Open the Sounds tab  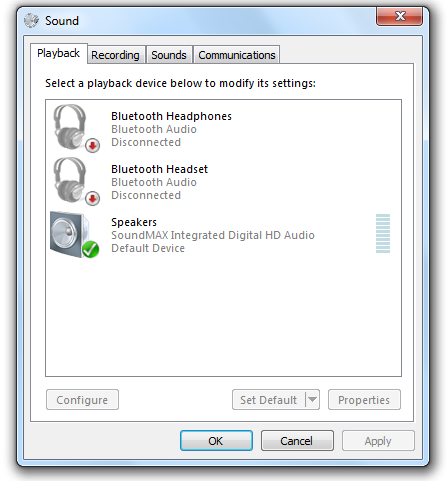[169, 55]
